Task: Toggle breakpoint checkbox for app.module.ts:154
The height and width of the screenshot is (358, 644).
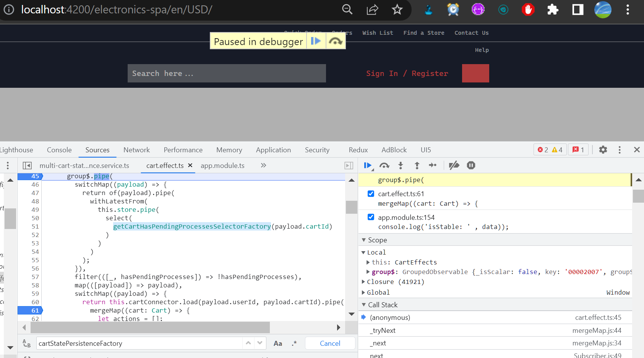Action: 371,217
